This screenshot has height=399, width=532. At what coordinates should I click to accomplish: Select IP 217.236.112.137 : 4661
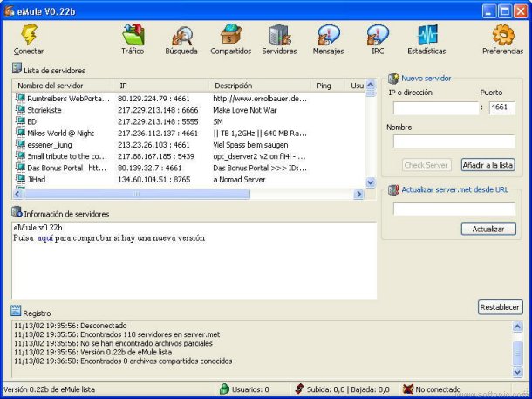[x=158, y=133]
